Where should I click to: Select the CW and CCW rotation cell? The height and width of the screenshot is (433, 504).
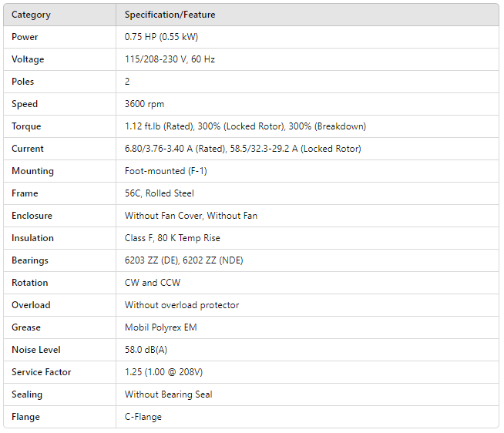(x=152, y=283)
